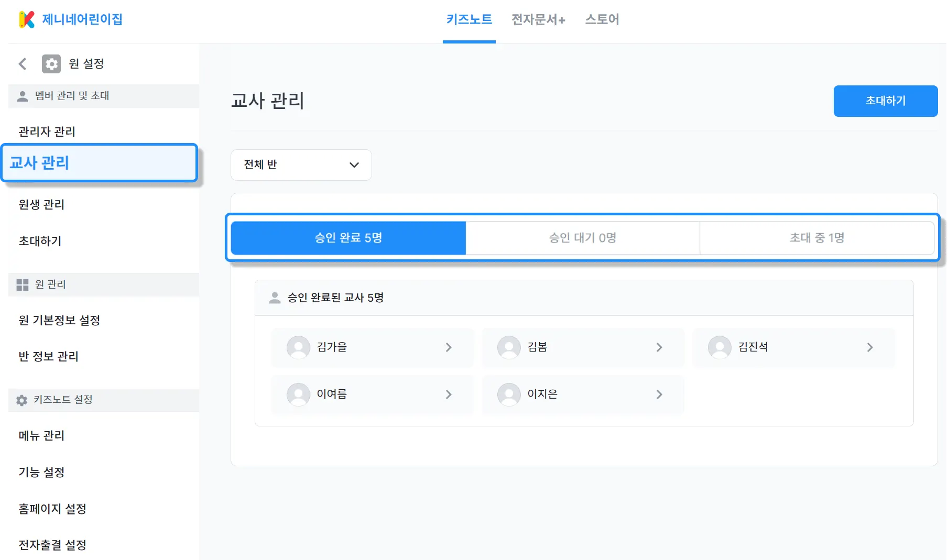948x560 pixels.
Task: Switch to the 초대 중 1명 tab
Action: tap(816, 238)
